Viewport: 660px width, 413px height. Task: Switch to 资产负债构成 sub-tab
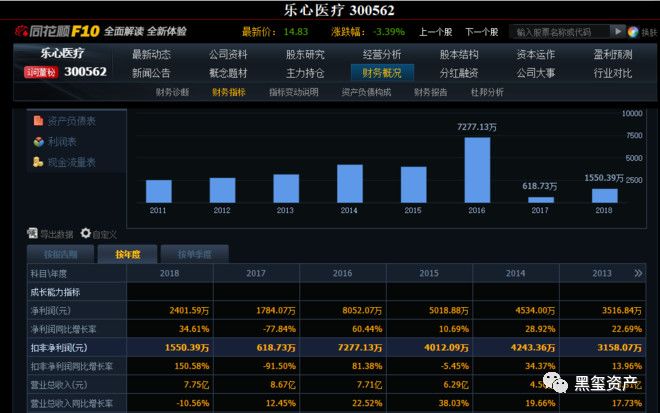point(366,92)
